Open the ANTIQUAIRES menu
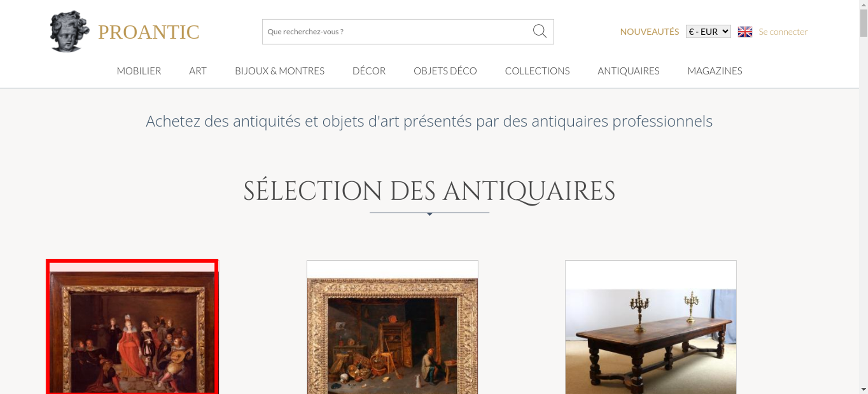Viewport: 868px width, 394px height. click(x=628, y=71)
